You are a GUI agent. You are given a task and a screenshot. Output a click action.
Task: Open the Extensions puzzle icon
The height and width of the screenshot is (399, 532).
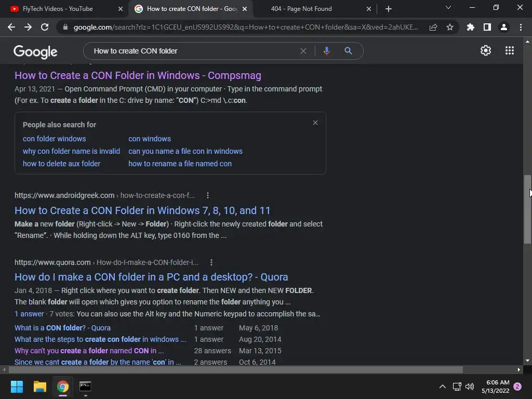click(x=470, y=27)
